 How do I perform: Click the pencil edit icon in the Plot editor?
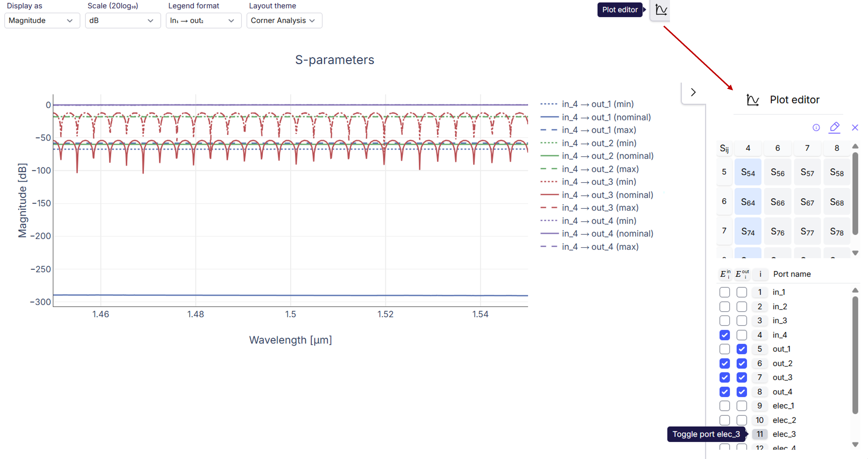pos(834,127)
